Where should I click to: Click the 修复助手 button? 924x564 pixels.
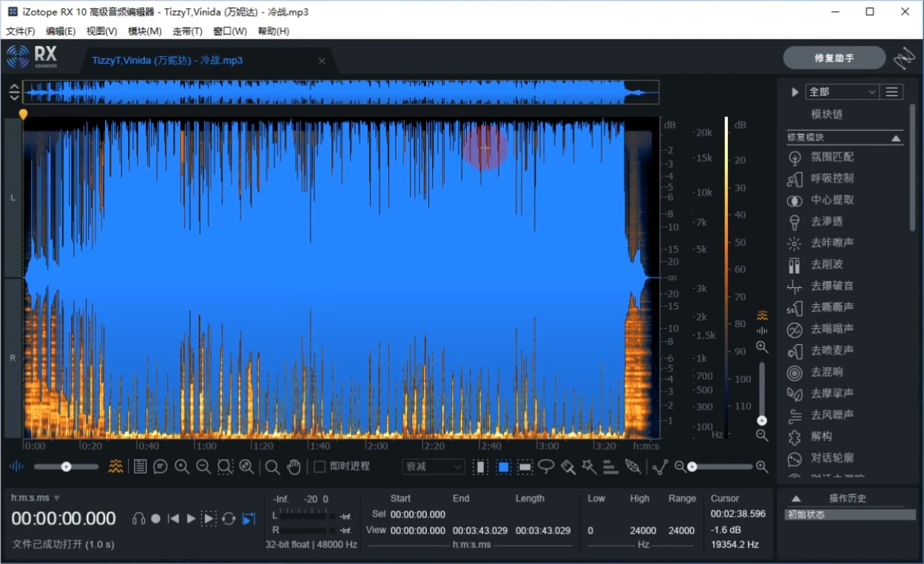834,58
